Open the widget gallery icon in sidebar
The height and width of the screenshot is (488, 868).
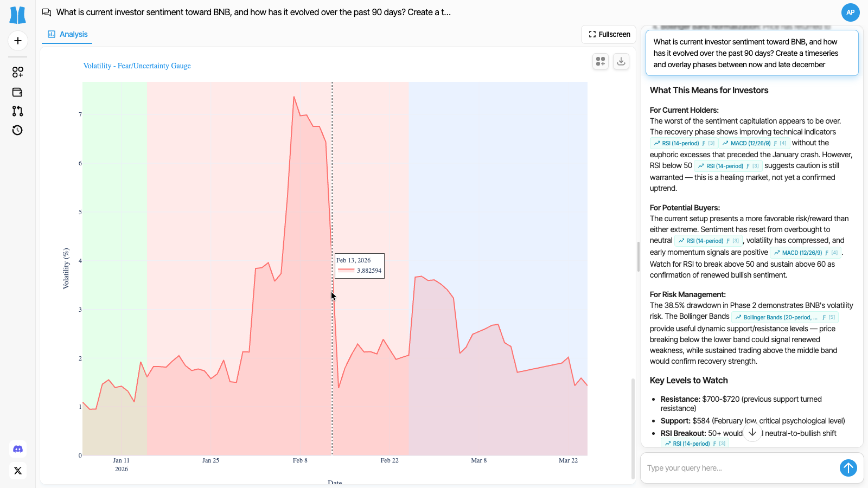click(17, 72)
